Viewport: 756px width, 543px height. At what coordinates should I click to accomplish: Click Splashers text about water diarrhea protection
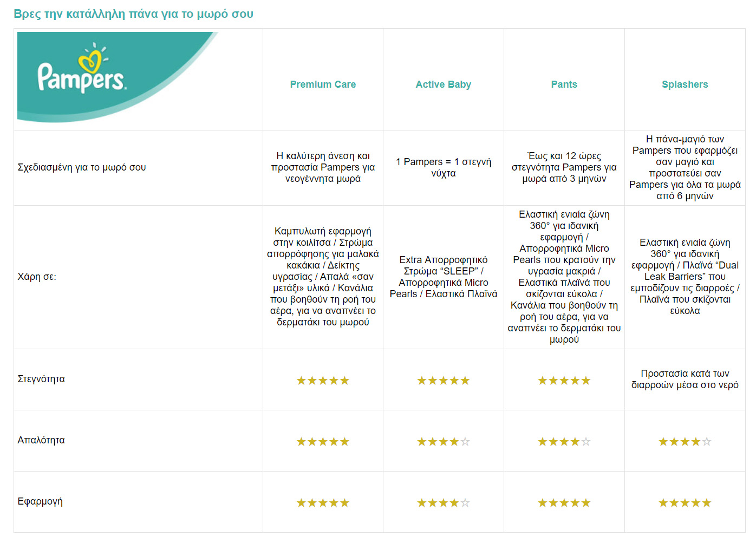[685, 379]
